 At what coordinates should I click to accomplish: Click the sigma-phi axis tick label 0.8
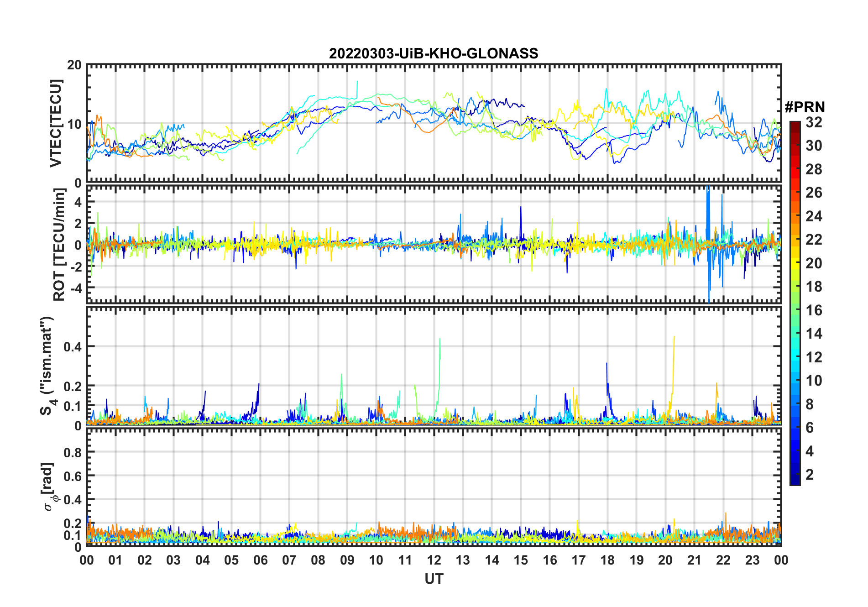click(73, 452)
